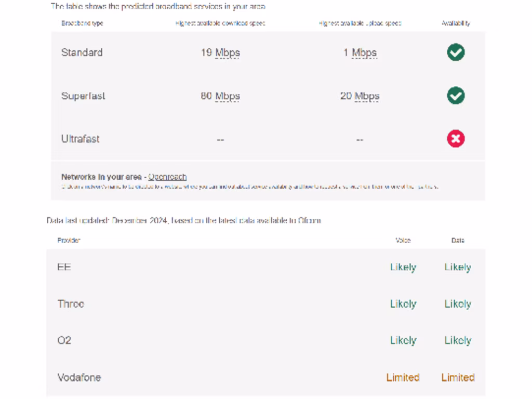Click EE data coverage Likely status

click(458, 267)
